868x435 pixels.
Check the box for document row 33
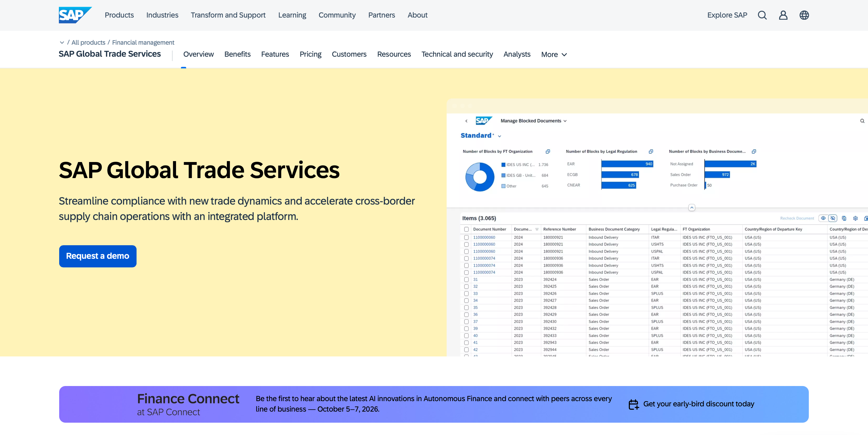(x=466, y=294)
